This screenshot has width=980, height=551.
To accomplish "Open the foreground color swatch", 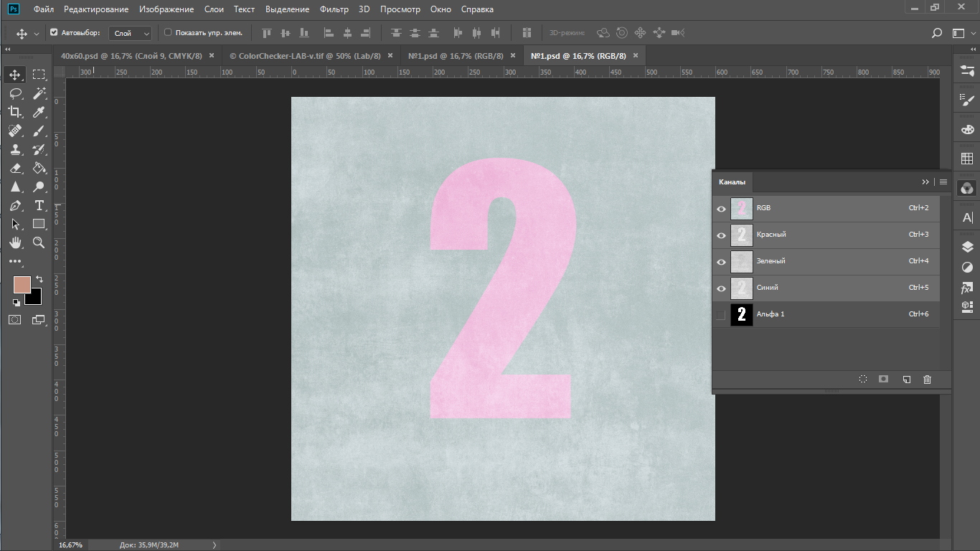I will (x=22, y=284).
